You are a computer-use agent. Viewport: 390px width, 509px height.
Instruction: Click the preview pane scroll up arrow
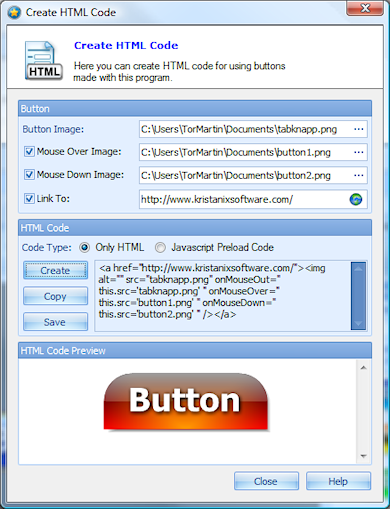tap(364, 367)
